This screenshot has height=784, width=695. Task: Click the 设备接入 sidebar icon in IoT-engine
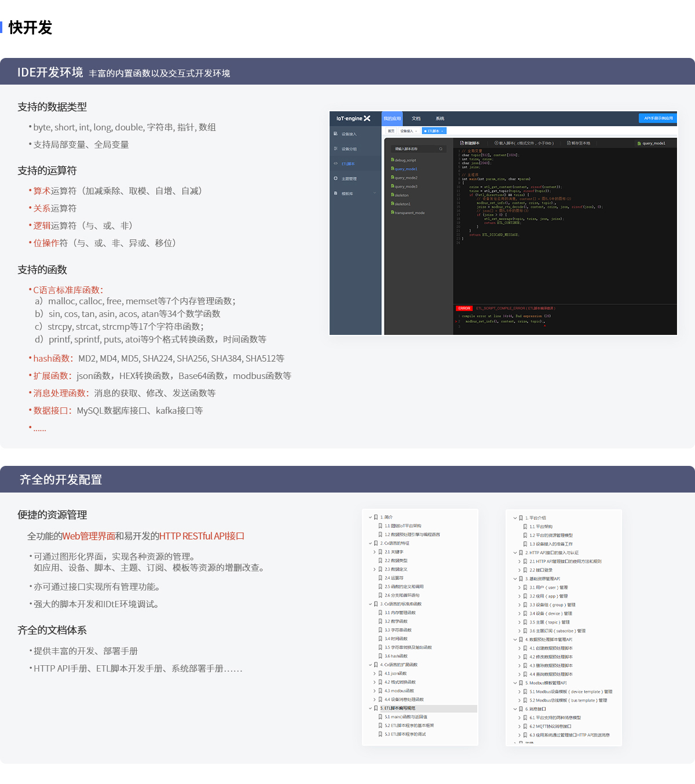tap(335, 134)
